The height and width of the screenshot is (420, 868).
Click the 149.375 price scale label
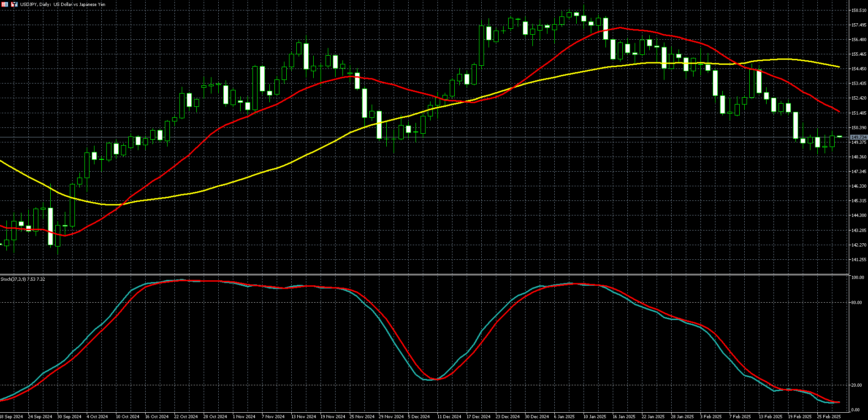click(x=859, y=142)
